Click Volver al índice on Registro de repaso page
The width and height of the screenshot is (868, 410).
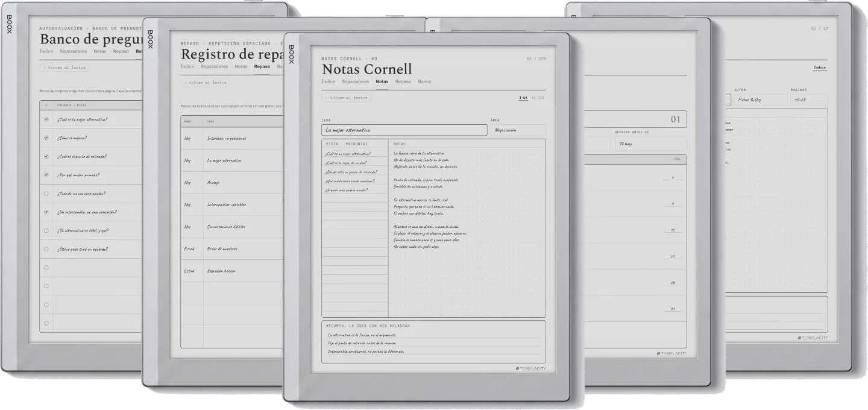coord(206,83)
